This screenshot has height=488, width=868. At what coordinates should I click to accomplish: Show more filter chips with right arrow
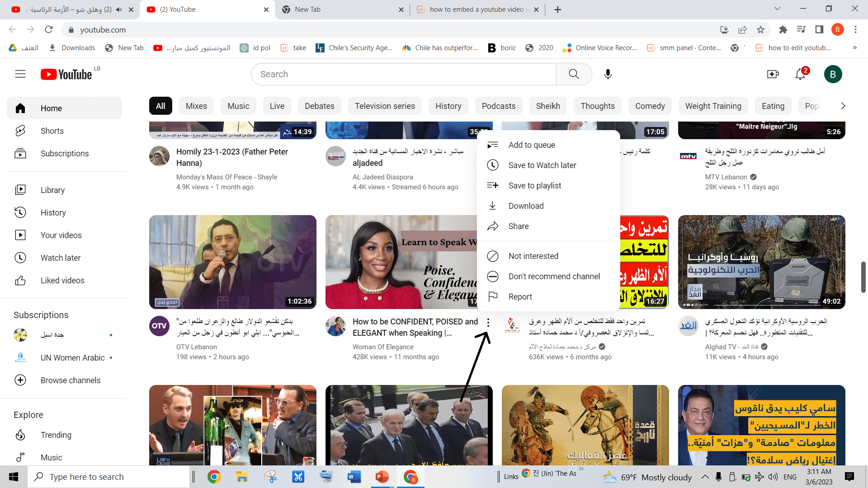(x=843, y=106)
